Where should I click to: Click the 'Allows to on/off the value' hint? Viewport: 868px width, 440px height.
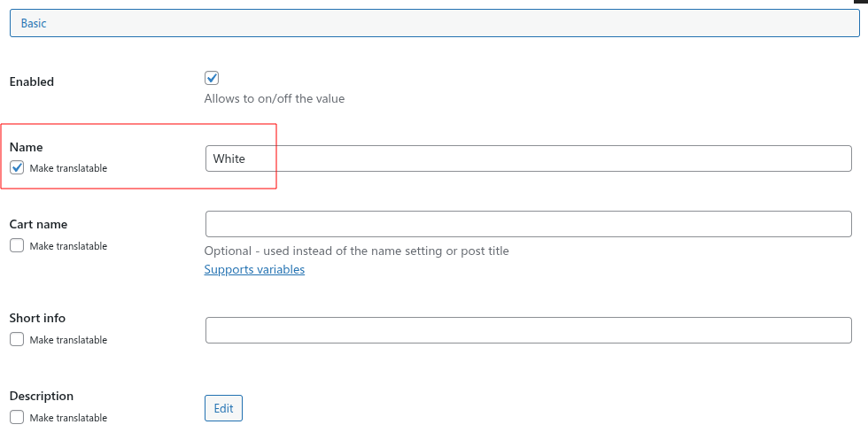275,98
